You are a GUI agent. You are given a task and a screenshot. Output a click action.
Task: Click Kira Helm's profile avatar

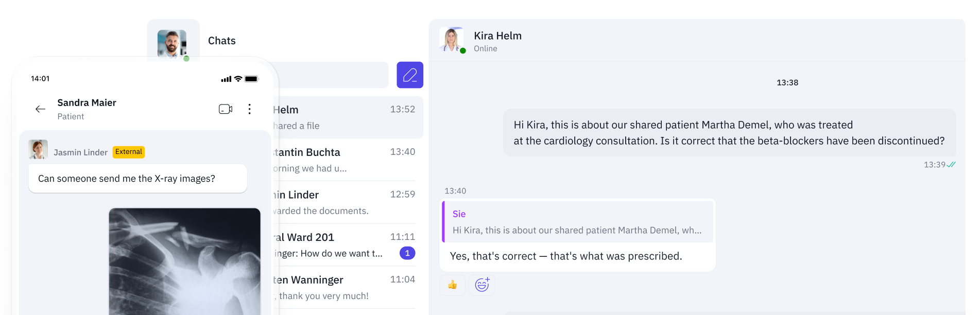[452, 40]
